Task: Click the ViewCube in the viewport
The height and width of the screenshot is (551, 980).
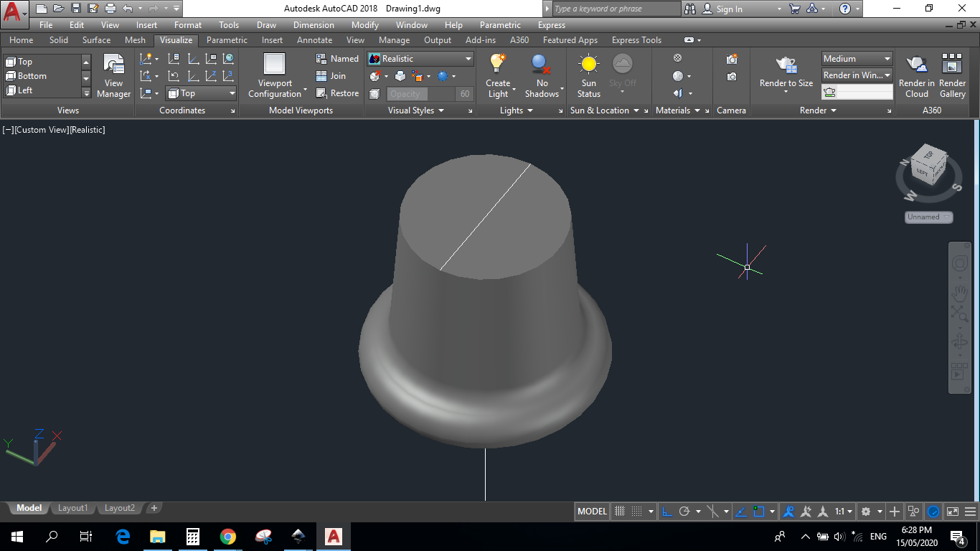Action: pyautogui.click(x=928, y=166)
